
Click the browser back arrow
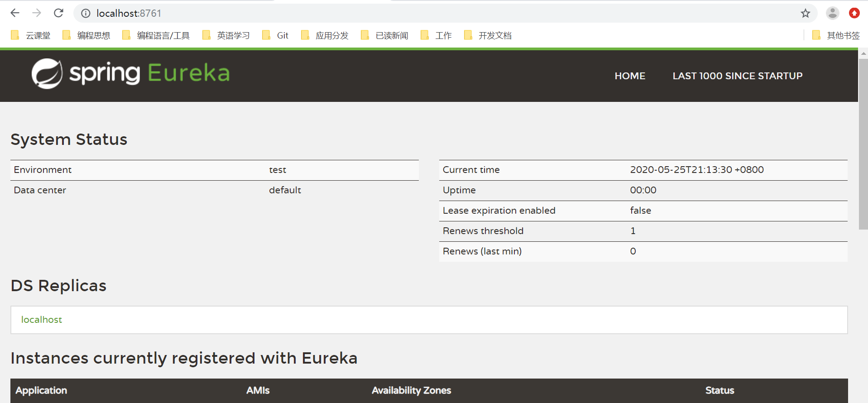point(15,13)
